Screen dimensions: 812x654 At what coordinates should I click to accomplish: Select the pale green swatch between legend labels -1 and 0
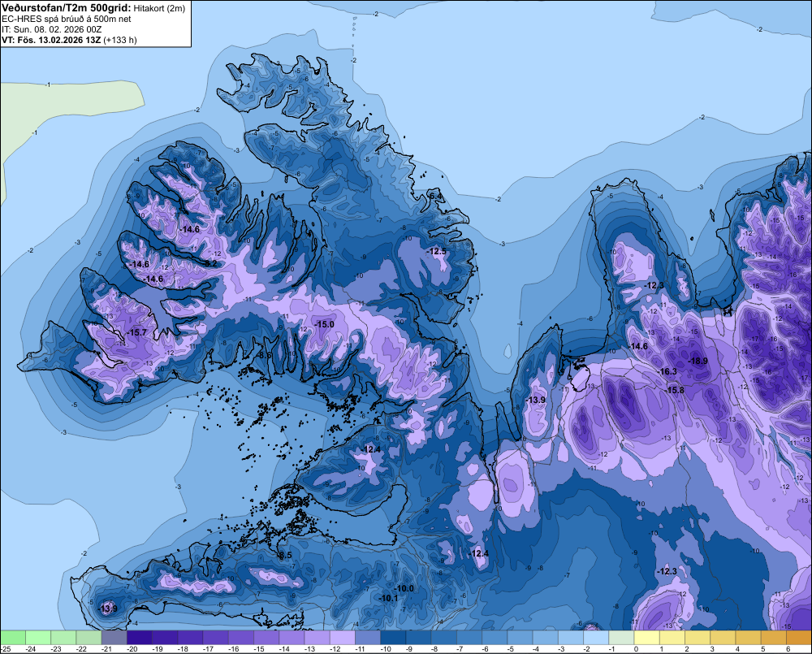point(621,637)
